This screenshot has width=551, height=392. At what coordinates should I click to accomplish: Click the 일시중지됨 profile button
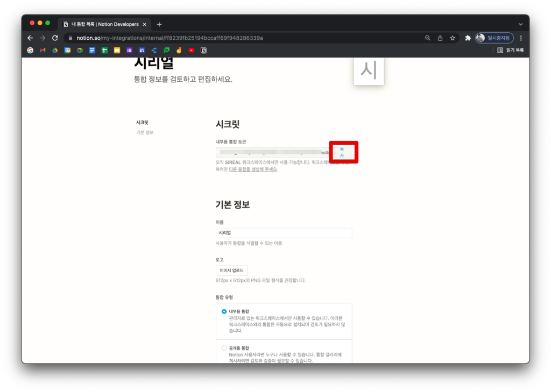tap(495, 38)
